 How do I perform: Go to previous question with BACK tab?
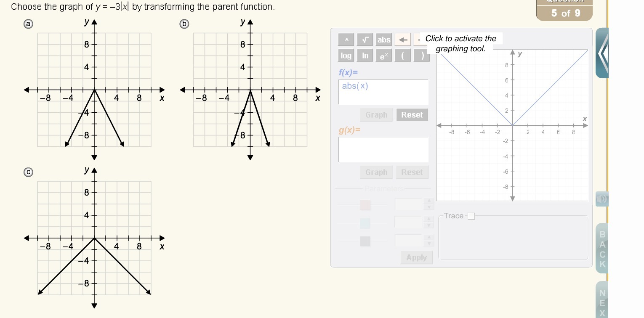[x=602, y=249]
